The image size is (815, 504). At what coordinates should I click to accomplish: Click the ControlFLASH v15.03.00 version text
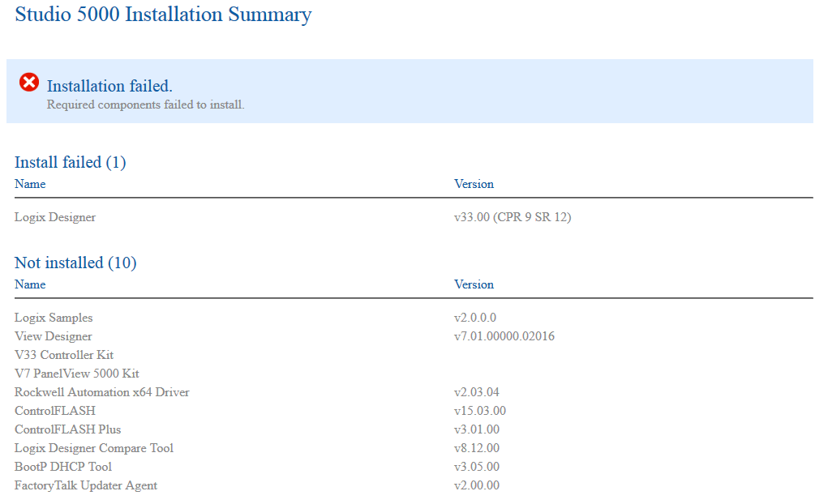point(480,411)
